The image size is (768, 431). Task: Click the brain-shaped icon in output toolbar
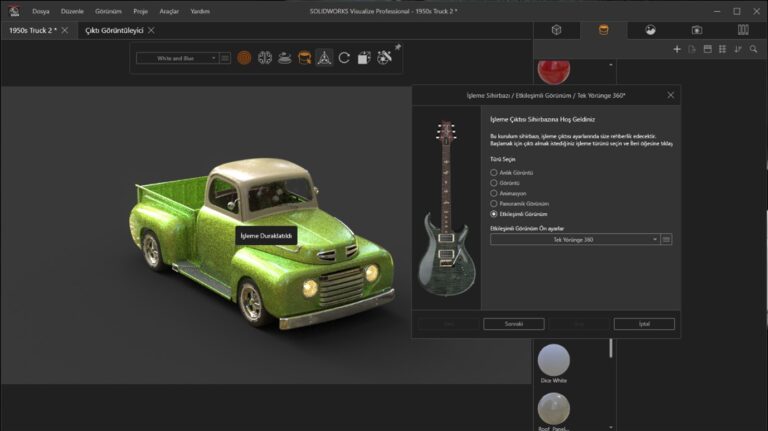[x=264, y=58]
